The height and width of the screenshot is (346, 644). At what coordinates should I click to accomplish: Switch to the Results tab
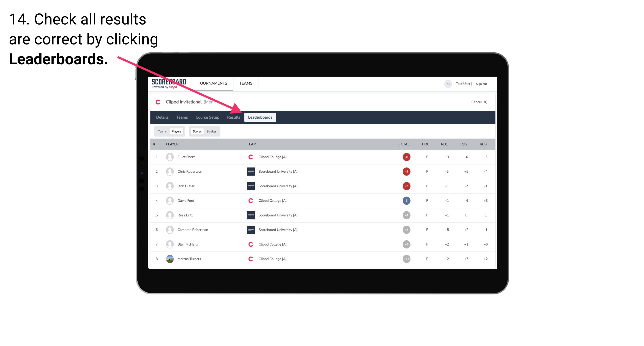(x=233, y=118)
